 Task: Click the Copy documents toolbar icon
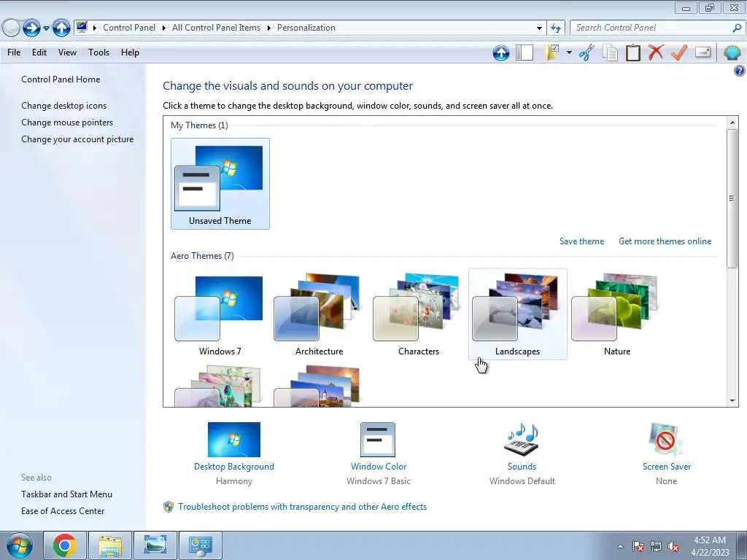tap(610, 52)
